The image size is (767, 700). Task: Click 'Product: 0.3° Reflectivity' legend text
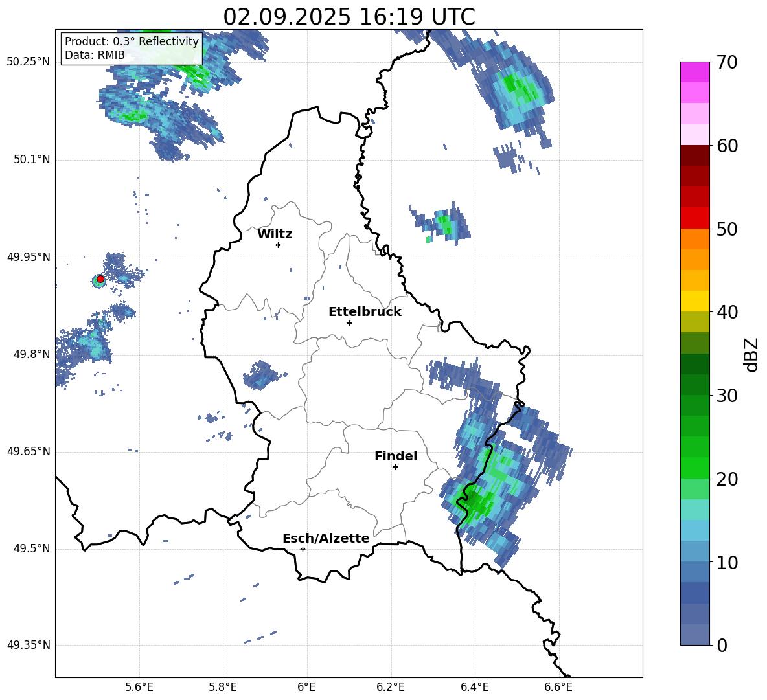click(132, 41)
